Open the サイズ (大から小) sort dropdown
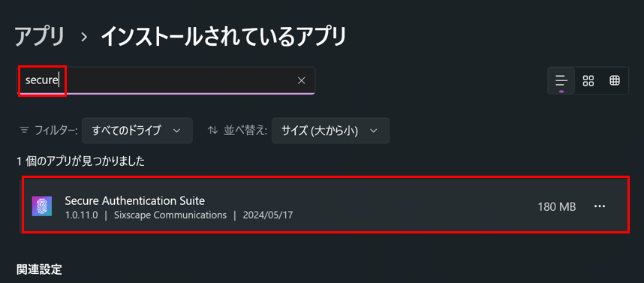 coord(330,131)
